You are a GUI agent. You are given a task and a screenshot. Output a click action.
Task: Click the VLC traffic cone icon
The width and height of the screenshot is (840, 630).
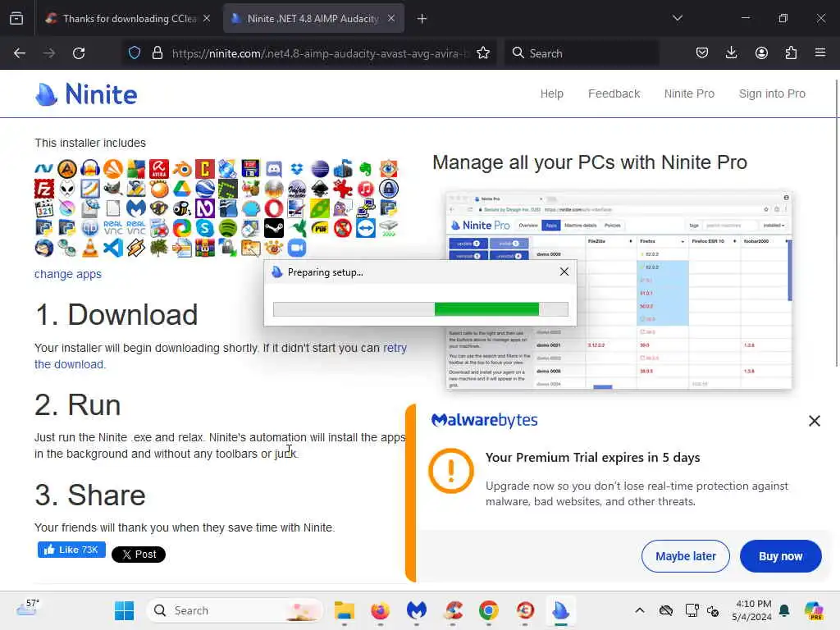pos(90,248)
